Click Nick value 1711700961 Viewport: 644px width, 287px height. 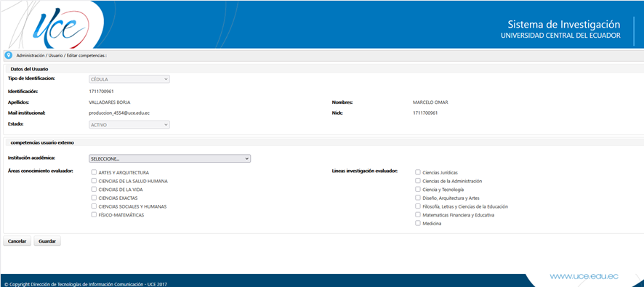(425, 113)
